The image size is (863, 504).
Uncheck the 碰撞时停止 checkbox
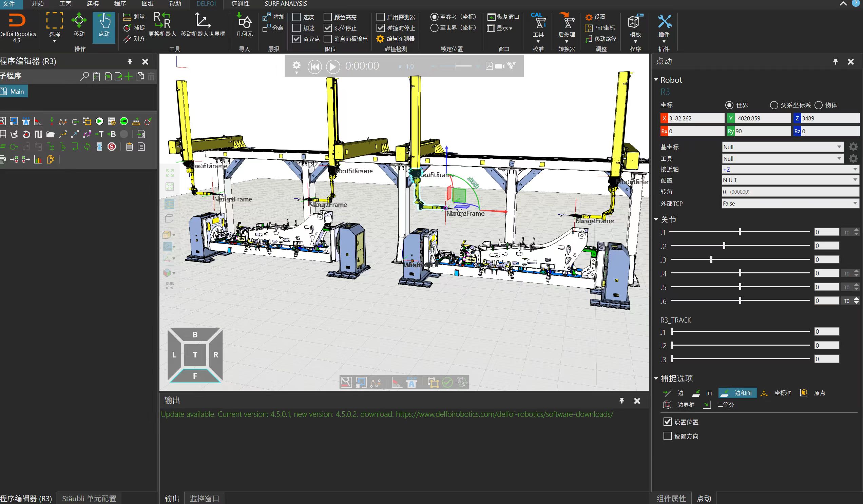381,28
